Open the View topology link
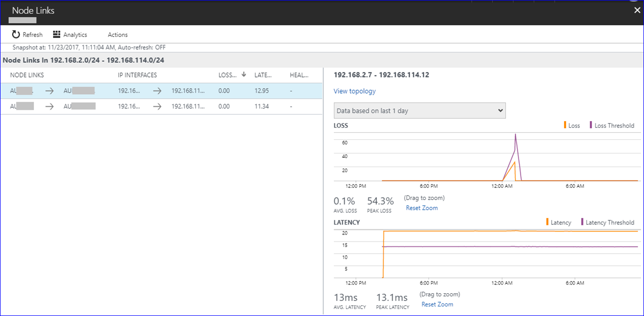The image size is (644, 316). click(x=354, y=91)
